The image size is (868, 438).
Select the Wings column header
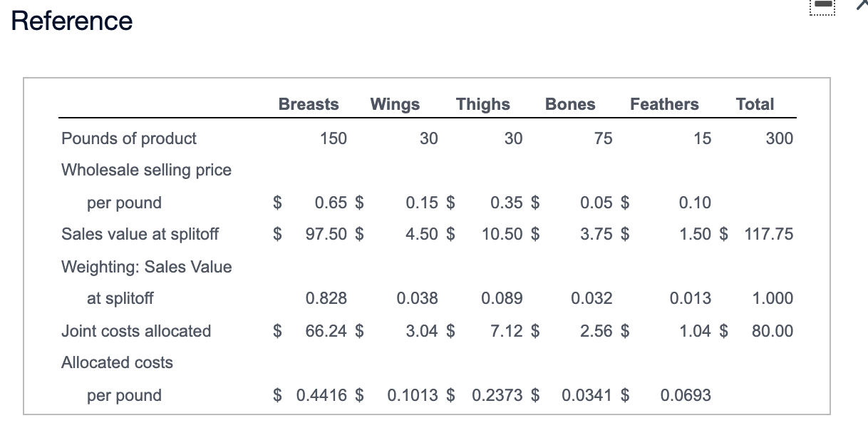point(394,104)
